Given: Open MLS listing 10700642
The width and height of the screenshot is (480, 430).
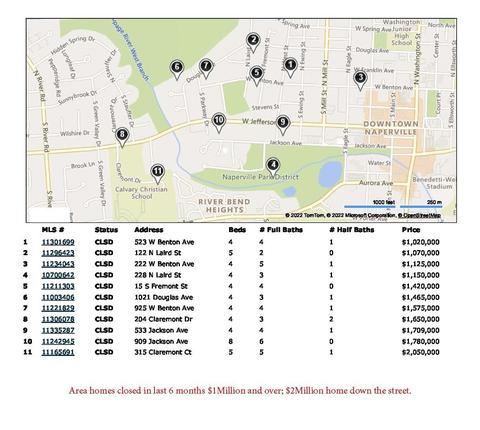Looking at the screenshot, I should [x=58, y=275].
